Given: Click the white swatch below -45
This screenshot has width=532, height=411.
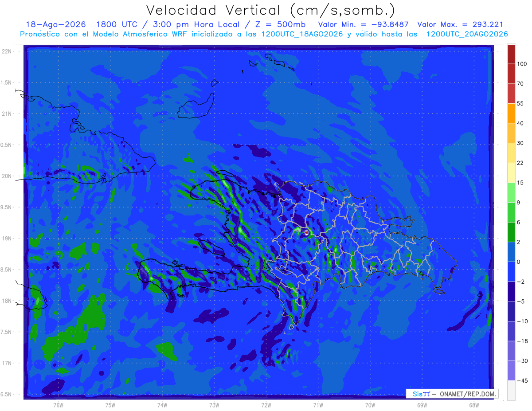Looking at the screenshot, I should [x=511, y=391].
